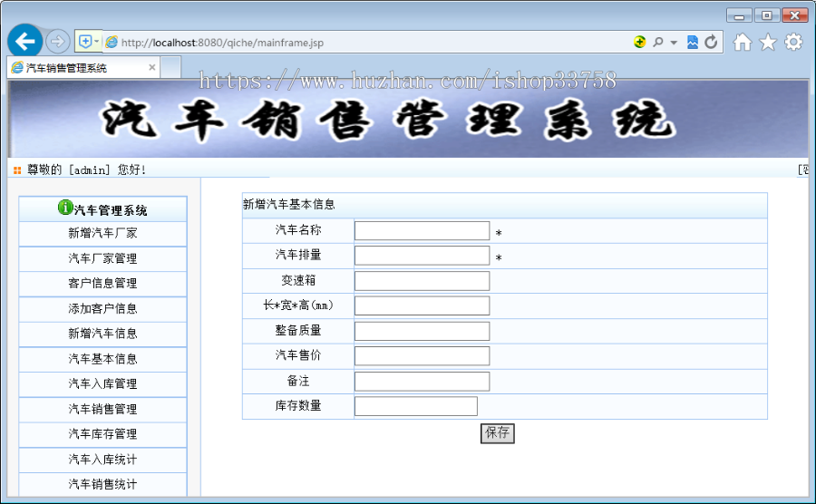Open browser Tools gear icon
Screen dimensions: 816x504
click(793, 42)
